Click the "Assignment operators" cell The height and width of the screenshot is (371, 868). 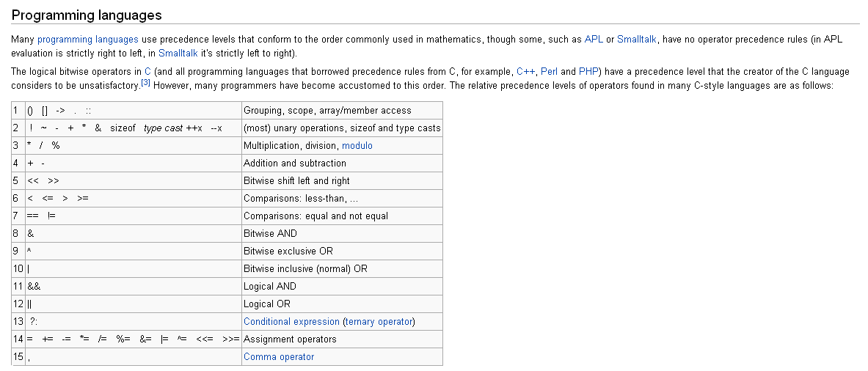point(290,339)
